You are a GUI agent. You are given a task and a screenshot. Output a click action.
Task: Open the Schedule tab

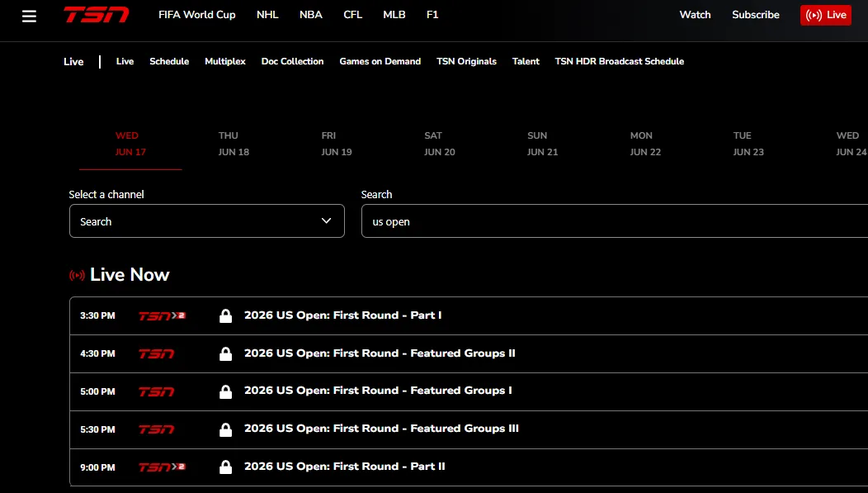[169, 61]
